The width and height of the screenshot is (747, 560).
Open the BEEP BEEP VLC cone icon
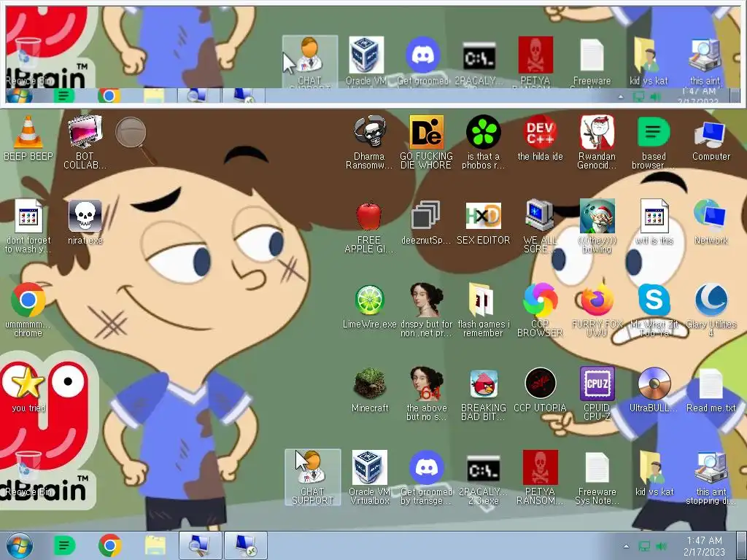[x=28, y=138]
